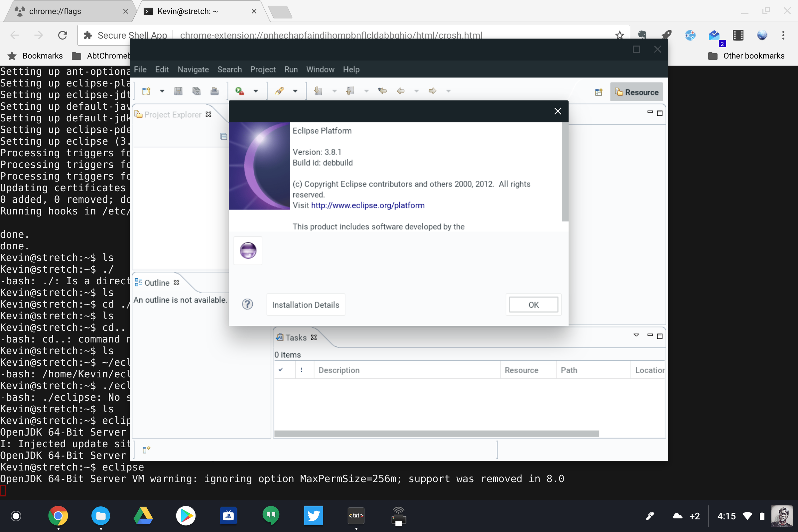
Task: Click the eclipse.org/platform link
Action: click(x=368, y=205)
